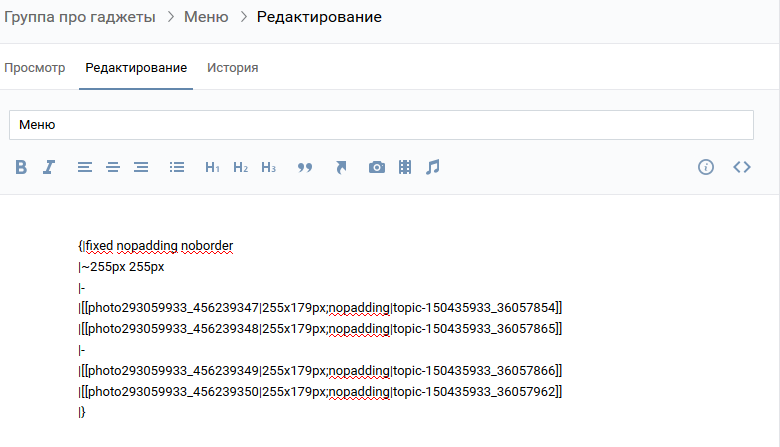
Task: Add a link with the arrow icon
Action: [x=341, y=167]
